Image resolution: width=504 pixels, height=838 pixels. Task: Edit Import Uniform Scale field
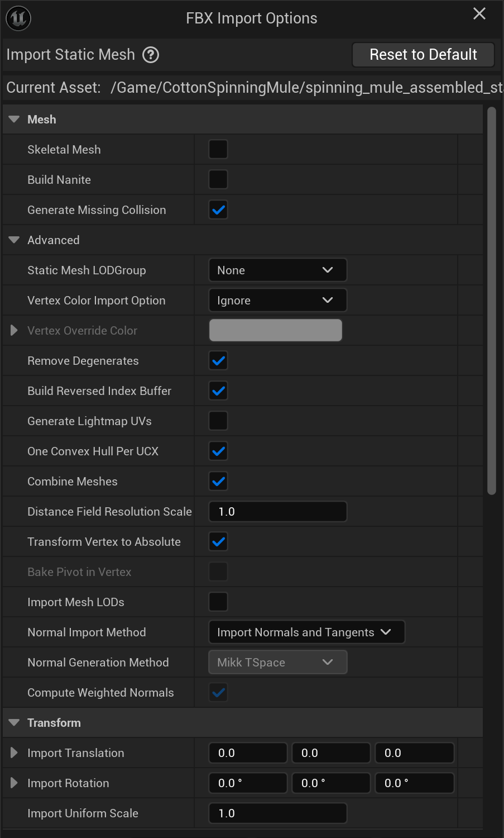point(278,813)
